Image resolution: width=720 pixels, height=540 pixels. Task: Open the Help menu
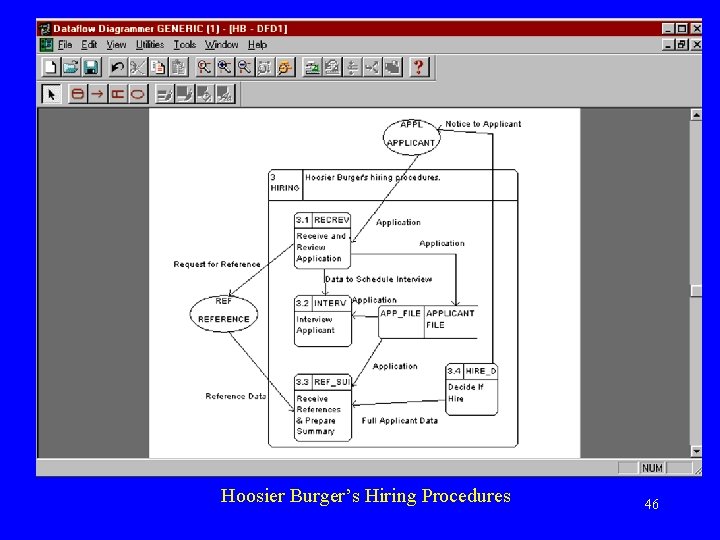click(x=257, y=45)
